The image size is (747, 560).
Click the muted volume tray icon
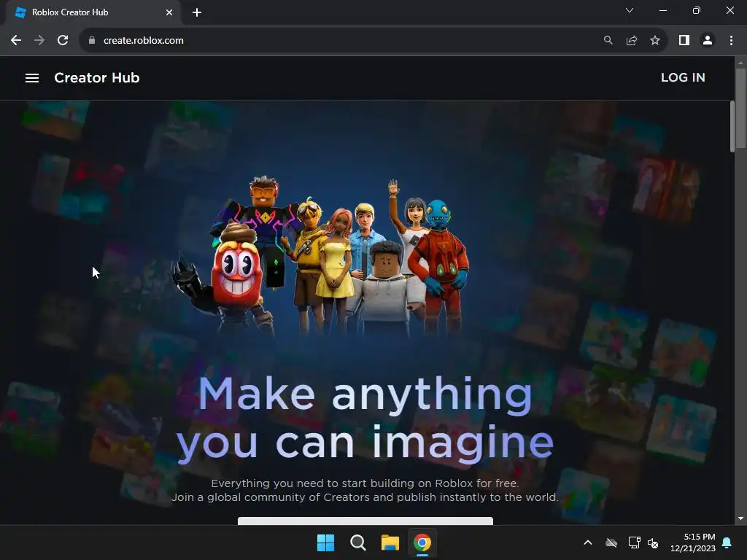tap(653, 542)
